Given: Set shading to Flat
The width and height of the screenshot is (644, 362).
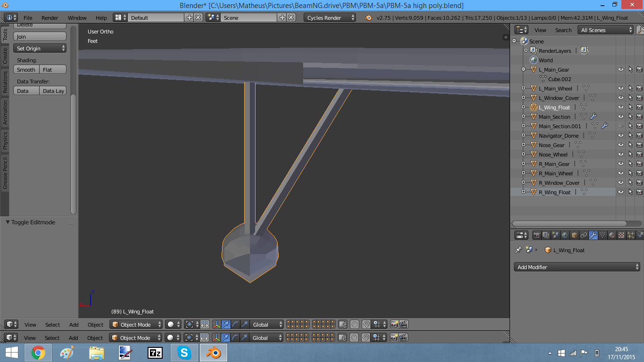Looking at the screenshot, I should (53, 69).
